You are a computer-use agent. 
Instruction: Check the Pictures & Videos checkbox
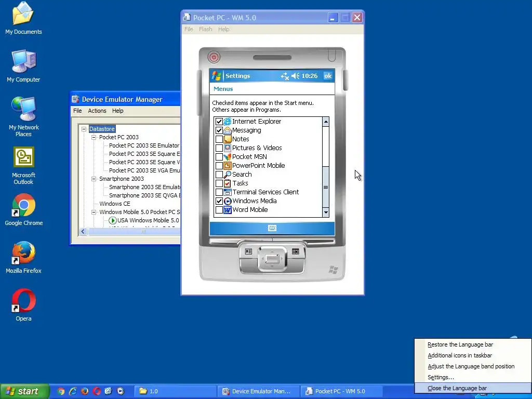[x=219, y=148]
